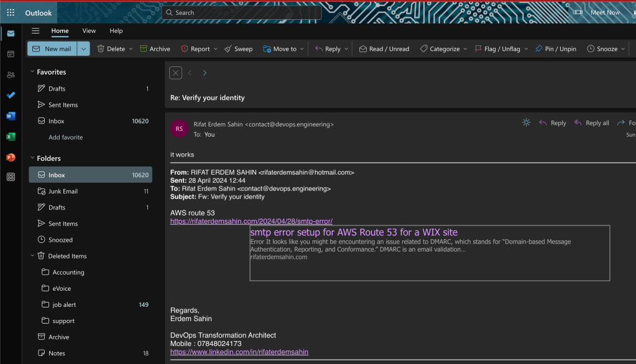Image resolution: width=636 pixels, height=364 pixels.
Task: Click Report in the toolbar
Action: click(195, 48)
